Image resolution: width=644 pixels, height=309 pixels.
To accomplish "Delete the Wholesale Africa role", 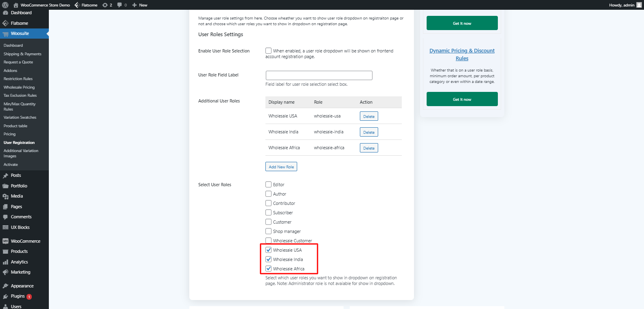I will pyautogui.click(x=369, y=148).
